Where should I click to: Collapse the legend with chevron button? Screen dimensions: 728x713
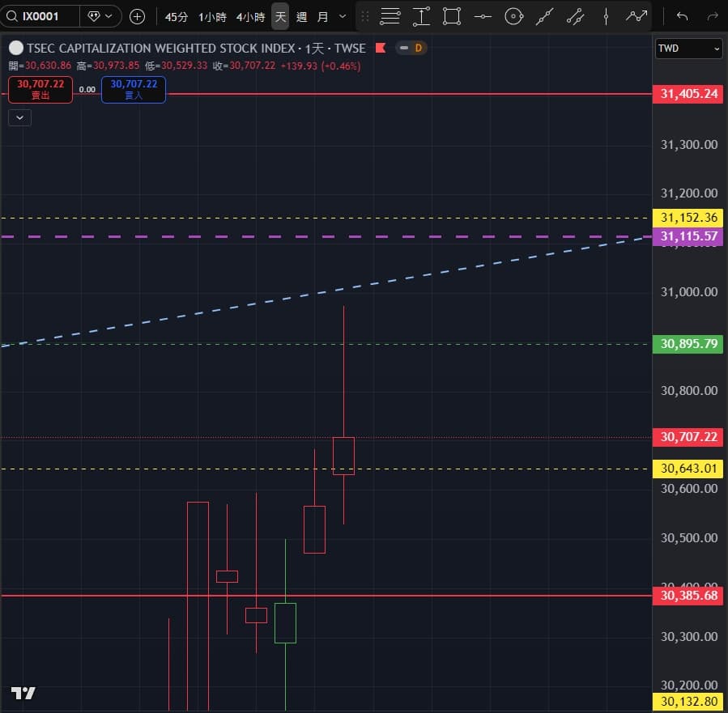20,118
